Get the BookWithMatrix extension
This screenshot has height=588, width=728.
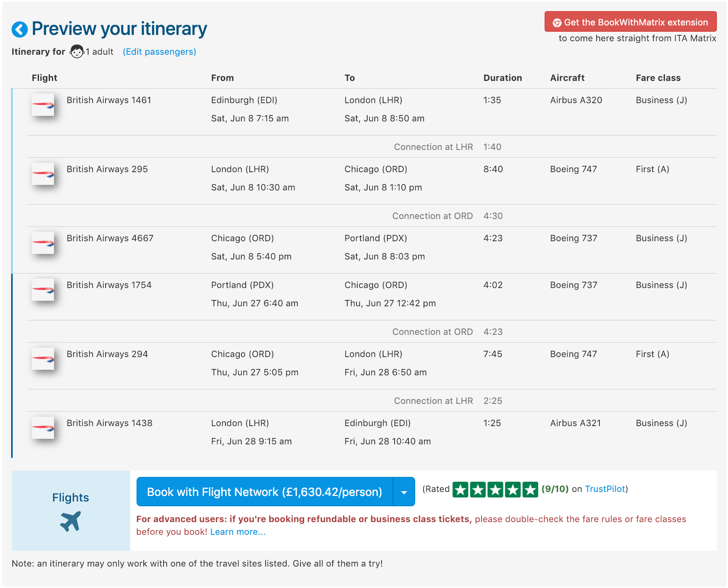pos(630,22)
